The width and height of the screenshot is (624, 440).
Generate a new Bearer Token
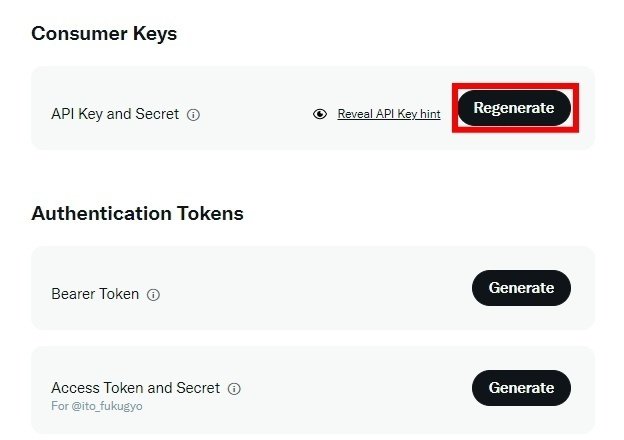coord(521,288)
